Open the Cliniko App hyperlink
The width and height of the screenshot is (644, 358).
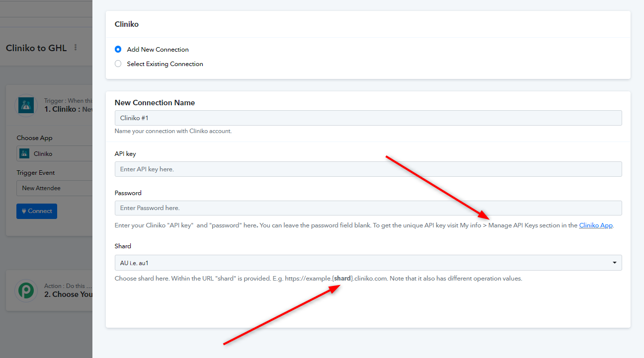pyautogui.click(x=596, y=225)
